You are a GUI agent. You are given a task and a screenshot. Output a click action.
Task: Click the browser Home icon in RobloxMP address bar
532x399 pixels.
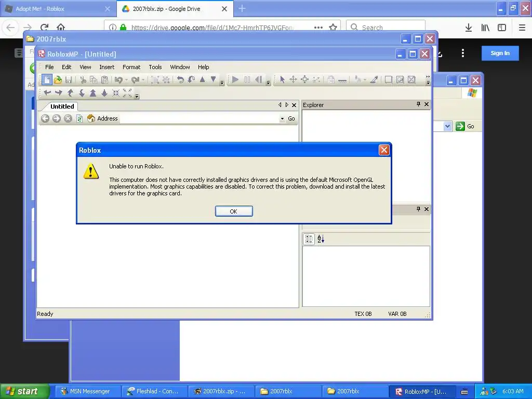[x=91, y=118]
